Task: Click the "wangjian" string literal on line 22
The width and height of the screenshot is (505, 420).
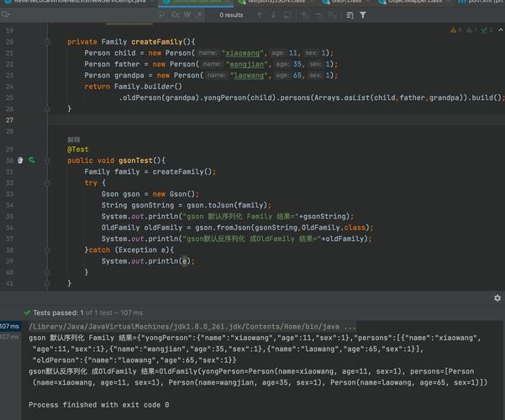Action: point(247,65)
